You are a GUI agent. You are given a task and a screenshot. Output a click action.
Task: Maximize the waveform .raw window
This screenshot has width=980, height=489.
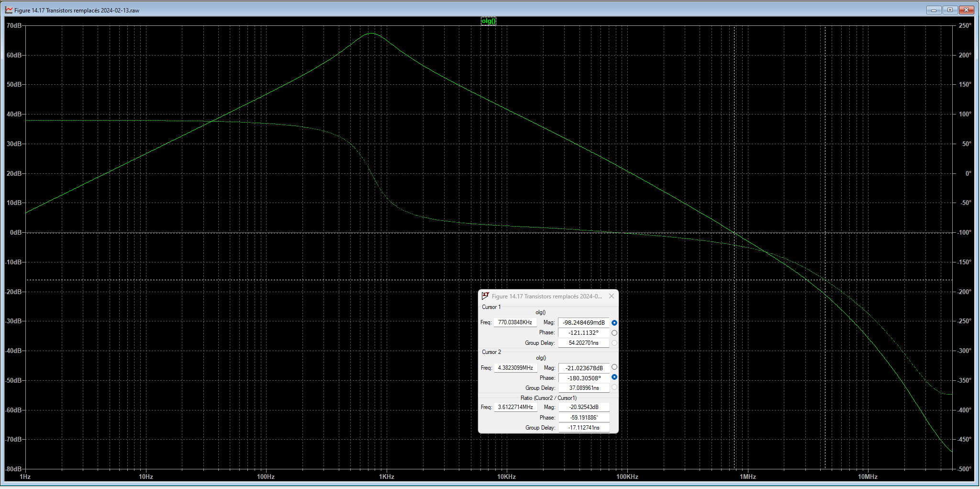(950, 10)
